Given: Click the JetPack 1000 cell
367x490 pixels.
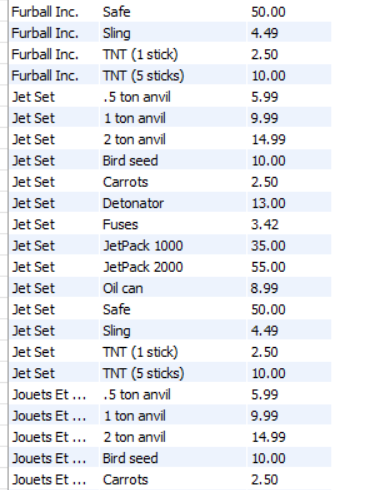Looking at the screenshot, I should [x=173, y=246].
